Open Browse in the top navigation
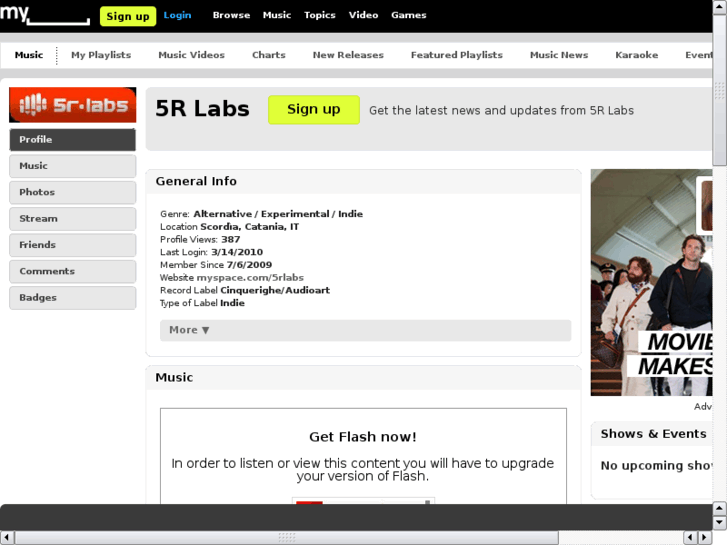727x545 pixels. 231,15
